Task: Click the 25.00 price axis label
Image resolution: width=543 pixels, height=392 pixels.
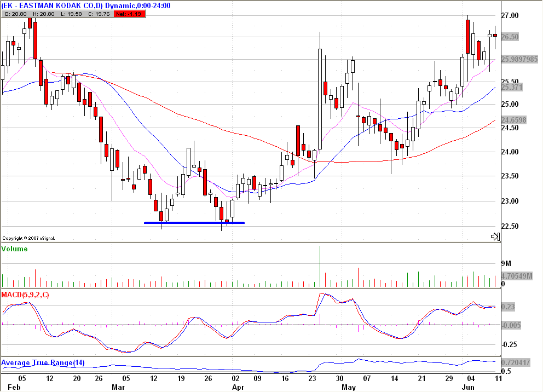Action: click(x=510, y=104)
